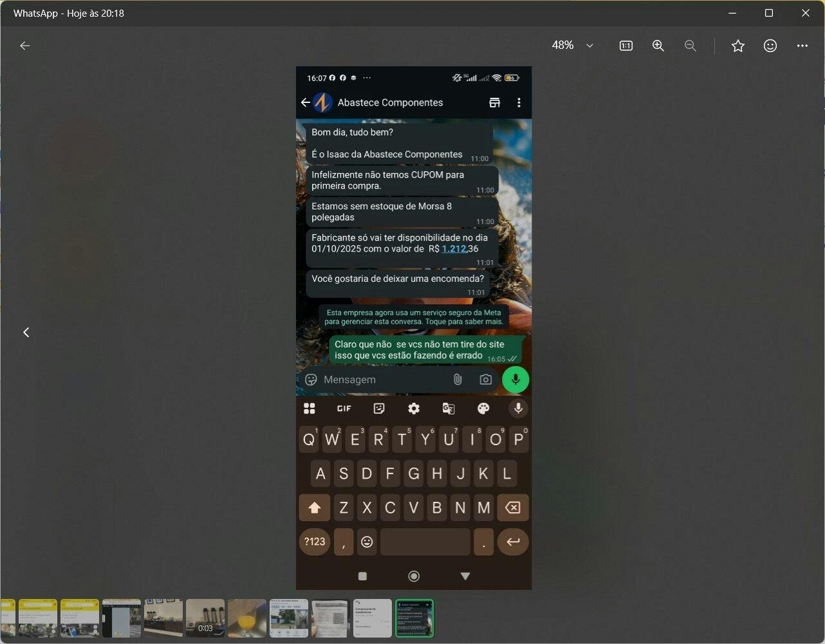Viewport: 825px width, 644px height.
Task: Zoom in with the magnifier plus icon
Action: coord(658,46)
